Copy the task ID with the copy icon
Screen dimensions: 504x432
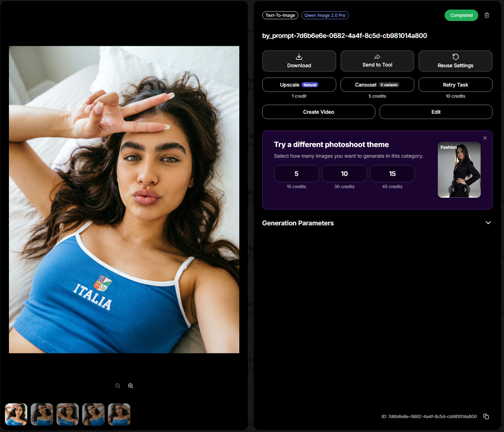tap(486, 417)
